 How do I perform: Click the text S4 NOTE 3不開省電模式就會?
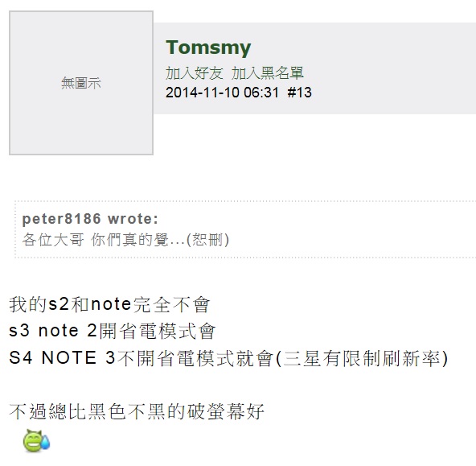pyautogui.click(x=142, y=358)
